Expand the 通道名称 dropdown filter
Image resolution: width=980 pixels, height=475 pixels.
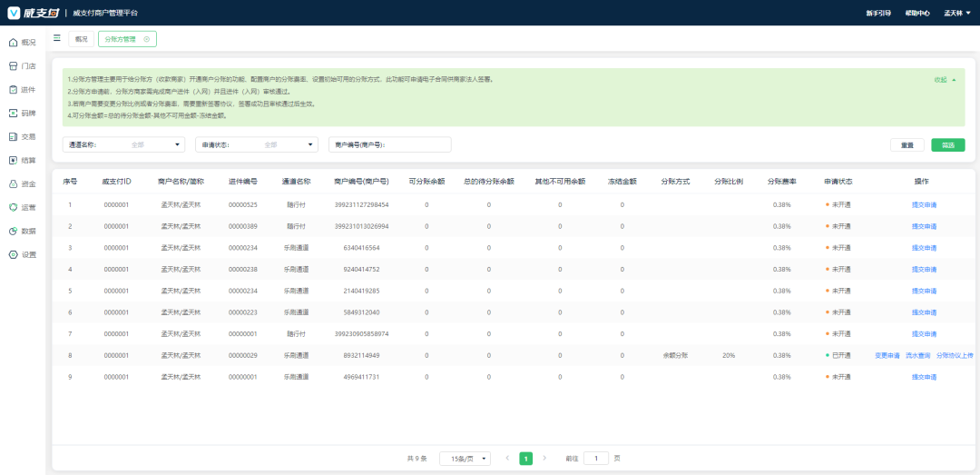coord(123,144)
